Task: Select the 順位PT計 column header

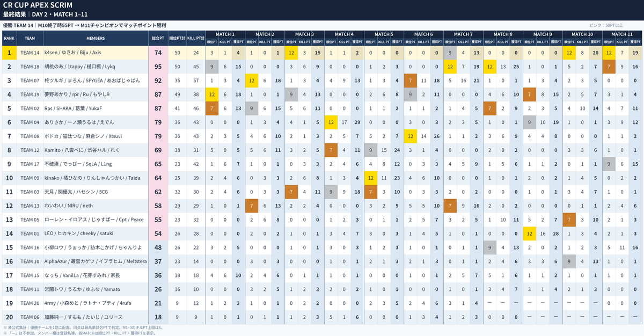Action: (x=177, y=38)
